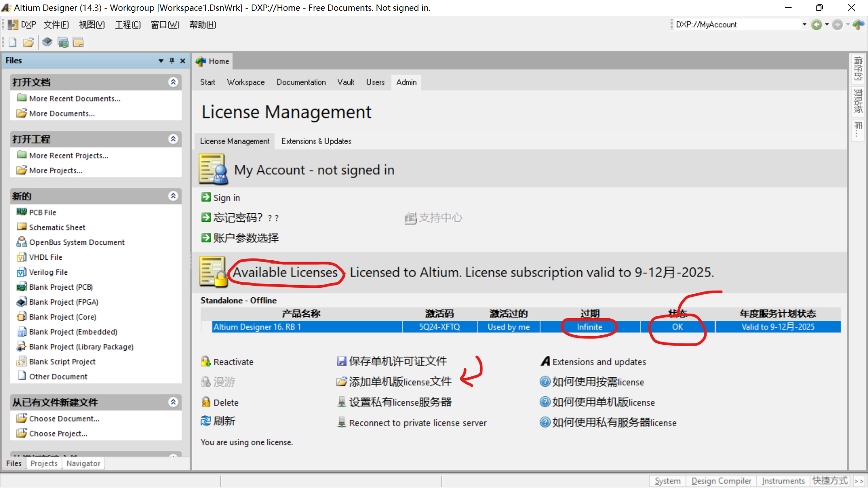This screenshot has height=488, width=868.
Task: Open the 视图(V) menu
Action: 92,25
